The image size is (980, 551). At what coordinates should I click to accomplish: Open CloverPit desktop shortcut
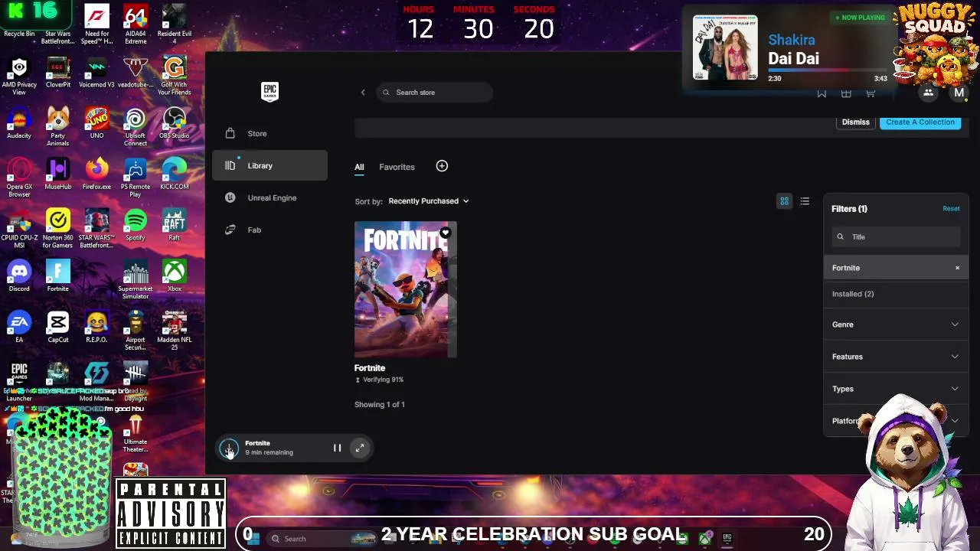(x=58, y=73)
